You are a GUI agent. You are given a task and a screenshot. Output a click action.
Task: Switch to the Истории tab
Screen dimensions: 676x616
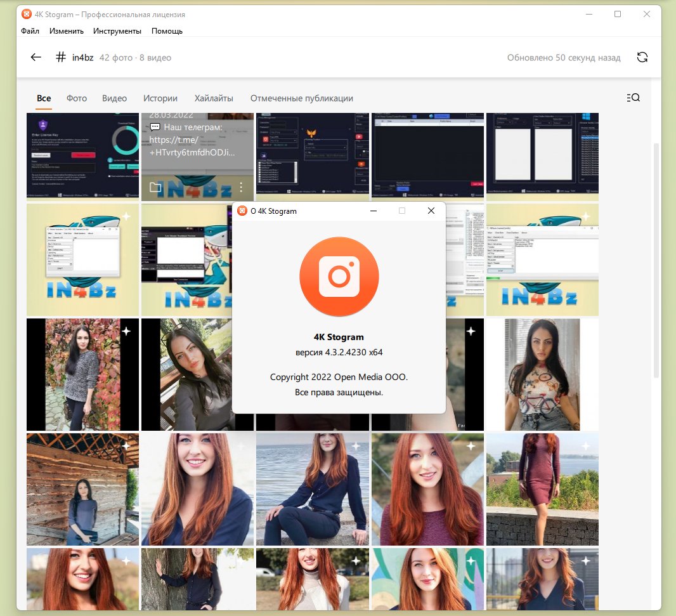point(160,98)
